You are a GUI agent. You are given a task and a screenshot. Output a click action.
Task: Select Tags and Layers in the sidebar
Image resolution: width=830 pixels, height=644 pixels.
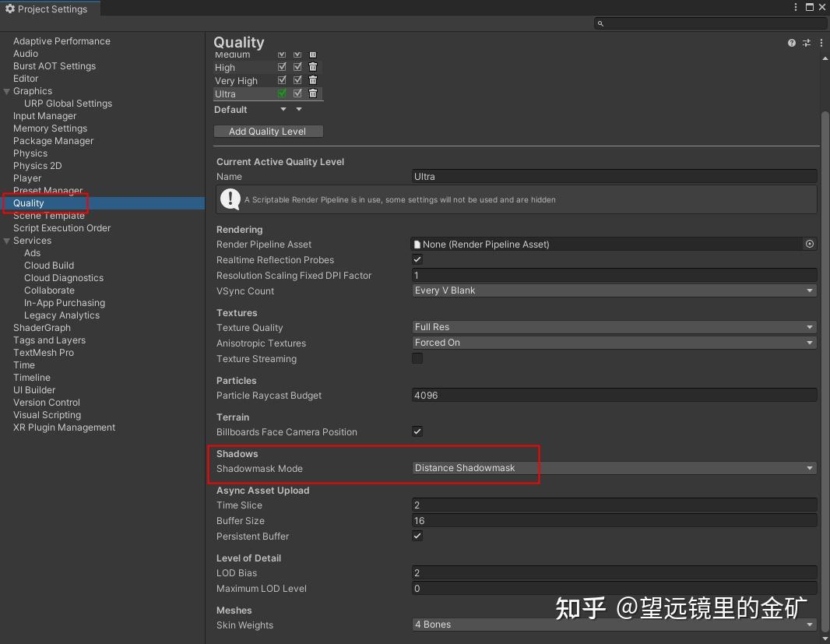[x=49, y=340]
